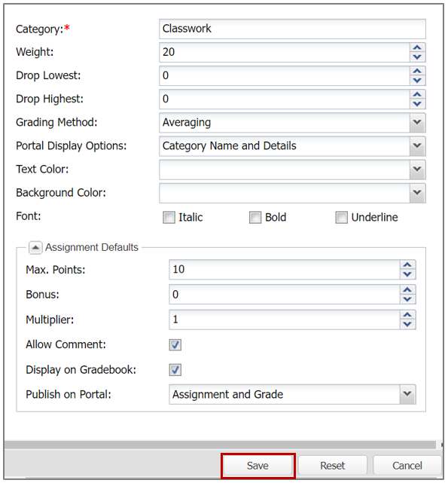Increase Multiplier using up arrow
The image size is (448, 483).
tap(407, 315)
